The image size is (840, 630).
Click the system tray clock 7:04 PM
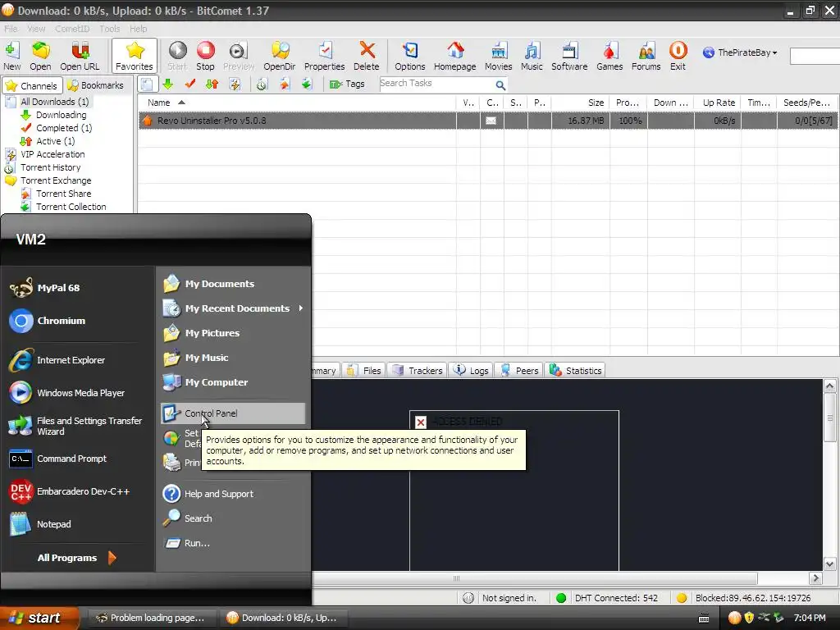click(810, 619)
